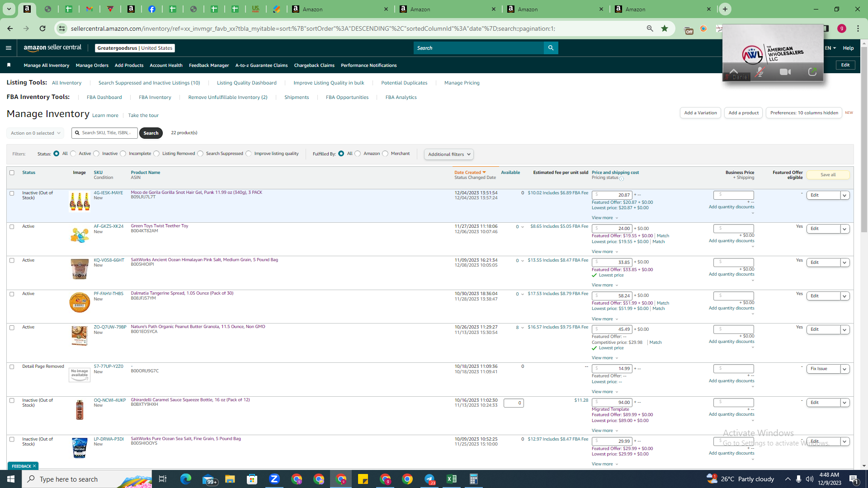Open Sticky Notes from the taskbar
This screenshot has height=488, width=868.
pos(363,479)
